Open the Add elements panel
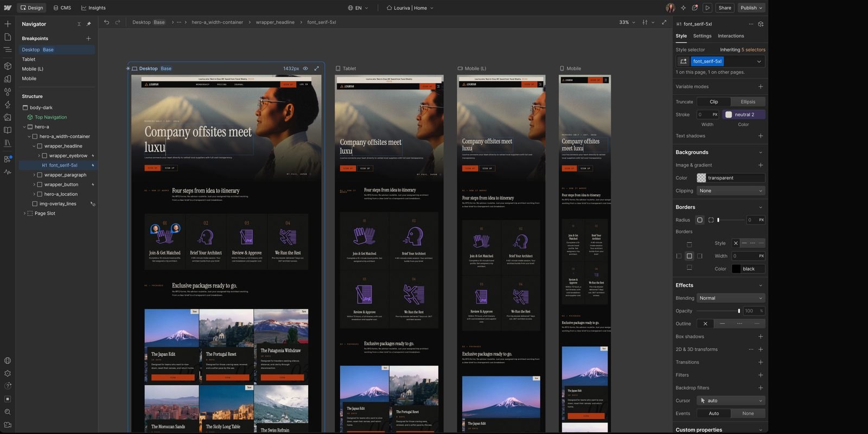Screen dimensions: 868x434 [x=8, y=24]
